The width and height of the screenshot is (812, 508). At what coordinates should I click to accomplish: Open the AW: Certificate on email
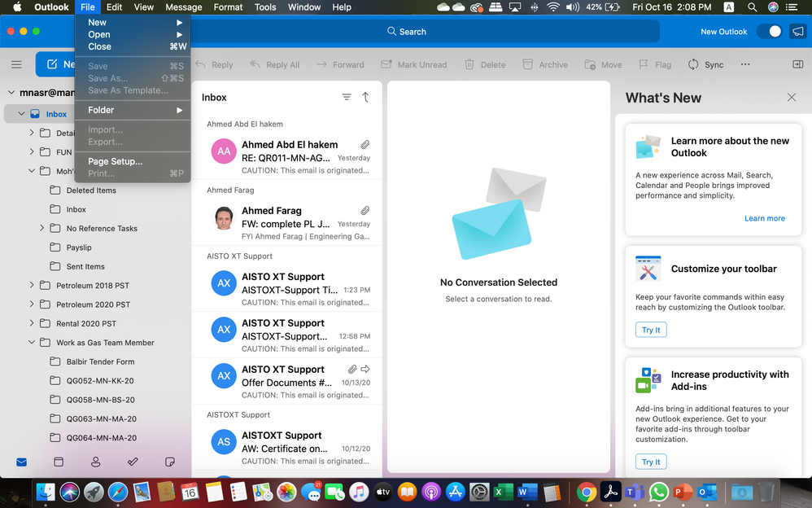tap(287, 448)
